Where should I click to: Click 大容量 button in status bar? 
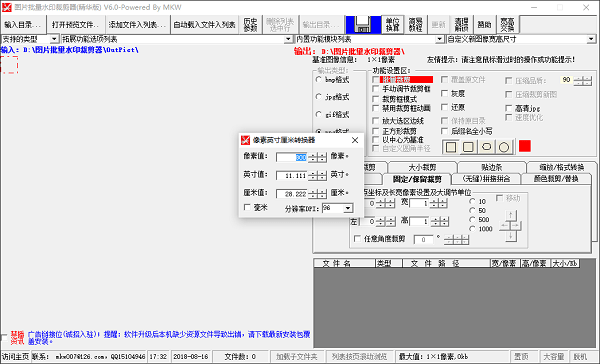click(553, 356)
